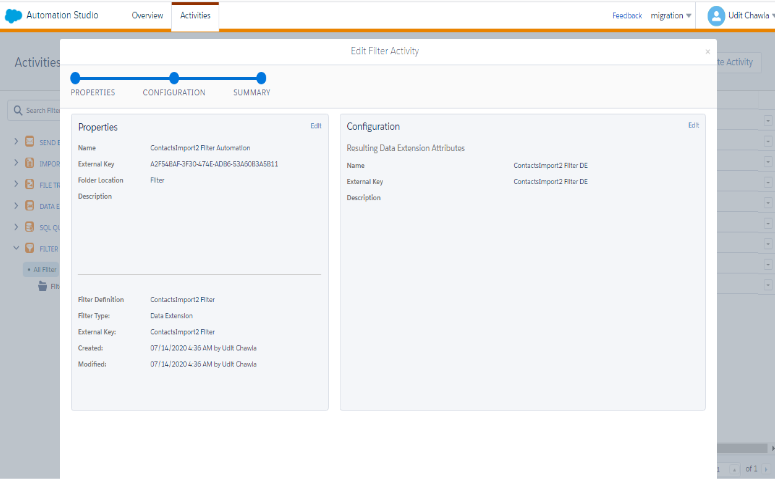775x492 pixels.
Task: Go to the Summary step
Action: pos(261,78)
